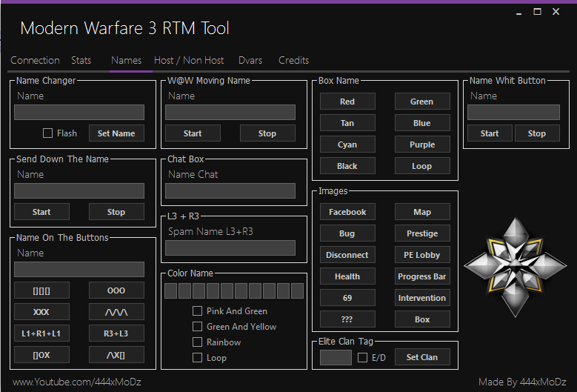Click the Disconnect image button
The image size is (577, 392).
347,255
